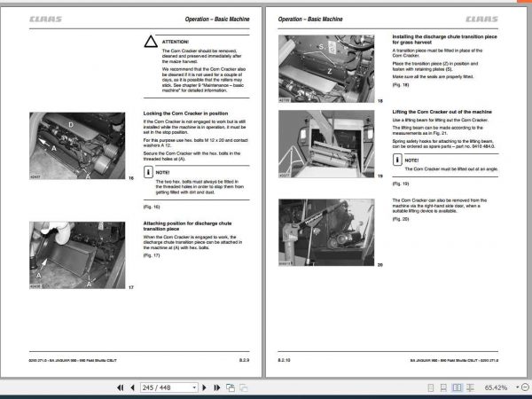
Task: Click the left page NOTE! info icon
Action: point(148,172)
